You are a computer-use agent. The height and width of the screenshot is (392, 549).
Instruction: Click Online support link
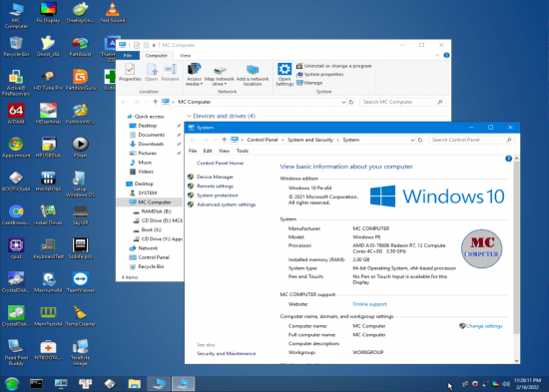[369, 304]
